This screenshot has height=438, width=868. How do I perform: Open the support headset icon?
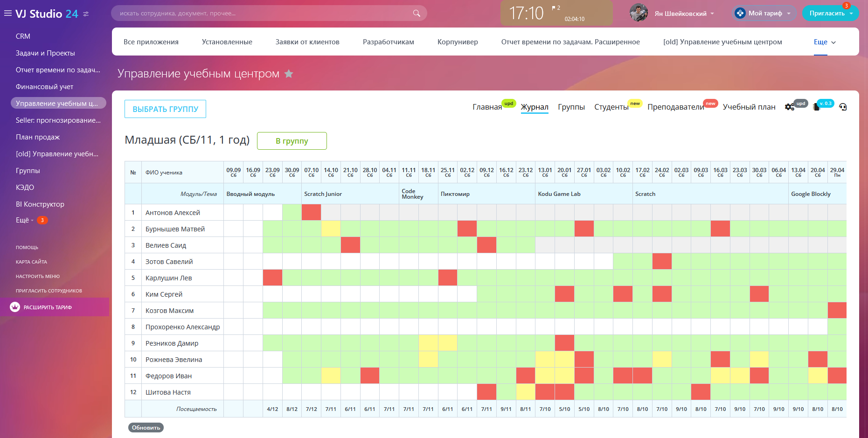pyautogui.click(x=842, y=107)
